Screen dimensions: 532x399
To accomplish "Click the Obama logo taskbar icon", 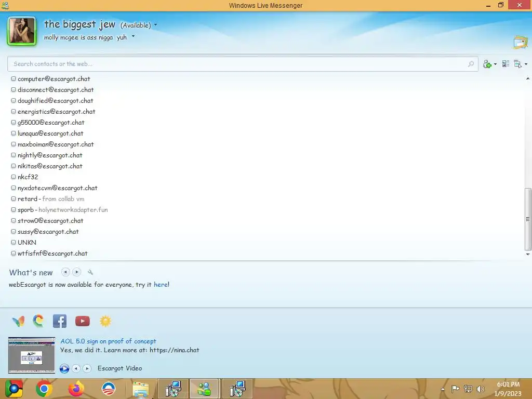I will 109,389.
